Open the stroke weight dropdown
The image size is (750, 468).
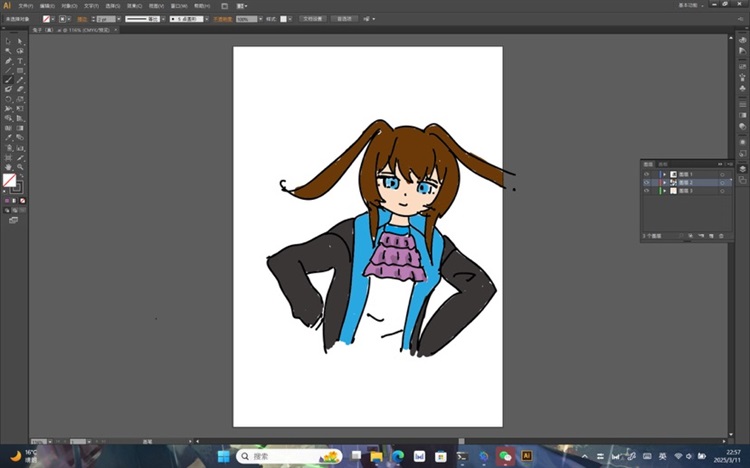[x=116, y=18]
